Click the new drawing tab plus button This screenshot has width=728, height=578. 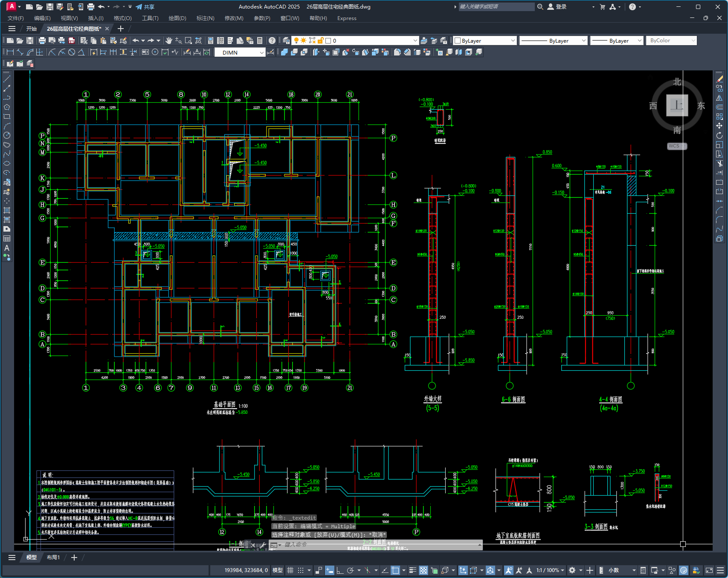[x=121, y=29]
